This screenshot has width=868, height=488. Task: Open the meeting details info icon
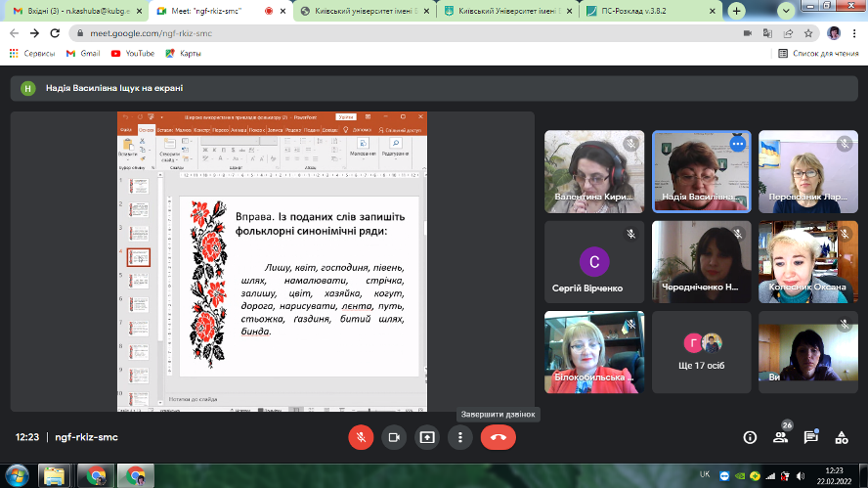click(x=750, y=437)
